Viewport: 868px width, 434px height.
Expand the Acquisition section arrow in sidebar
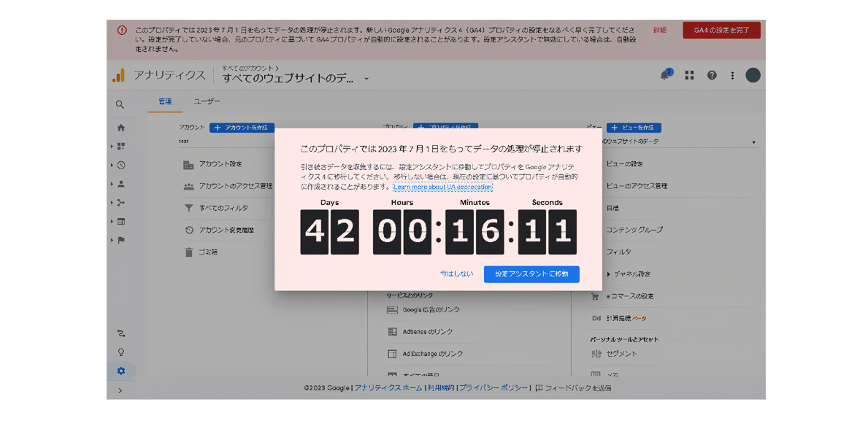pyautogui.click(x=112, y=203)
